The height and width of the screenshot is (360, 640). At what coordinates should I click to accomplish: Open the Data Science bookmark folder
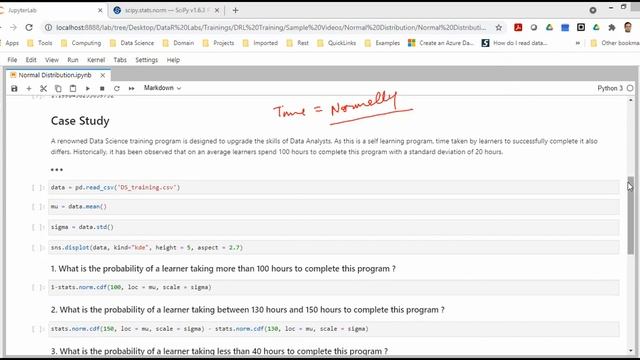pos(132,43)
